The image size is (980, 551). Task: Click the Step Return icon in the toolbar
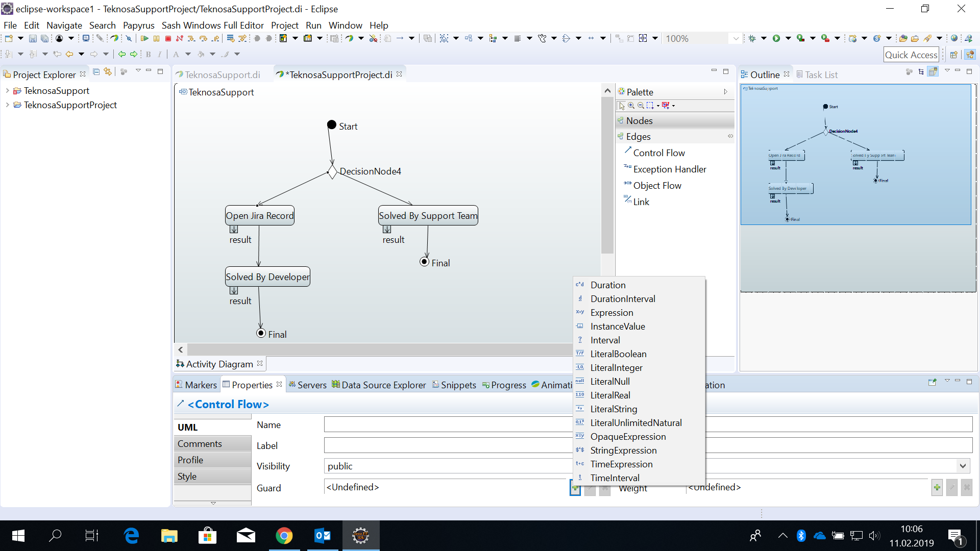[x=215, y=38]
